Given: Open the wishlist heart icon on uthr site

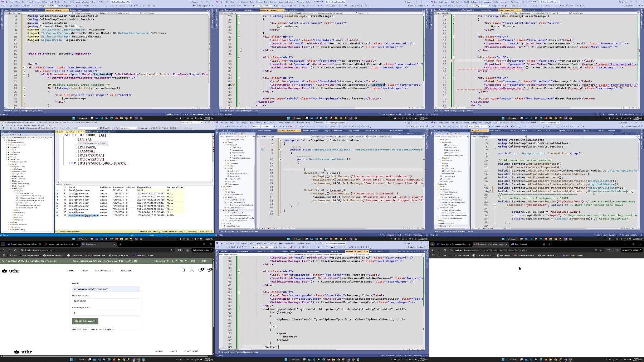Looking at the screenshot, I should click(x=200, y=270).
